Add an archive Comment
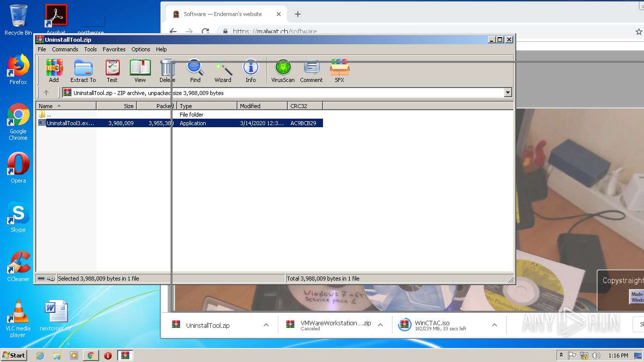This screenshot has height=362, width=644. 311,71
